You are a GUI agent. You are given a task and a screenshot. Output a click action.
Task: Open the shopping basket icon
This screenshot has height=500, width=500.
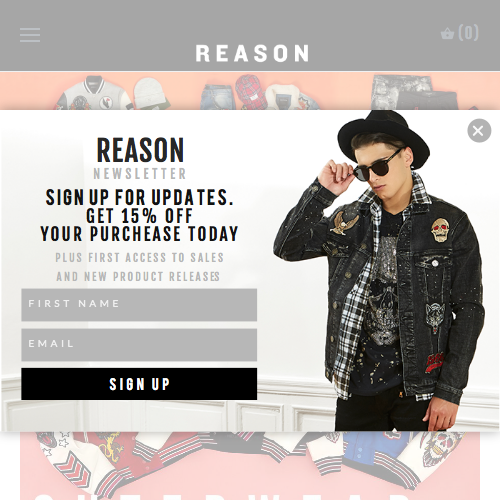[x=447, y=34]
